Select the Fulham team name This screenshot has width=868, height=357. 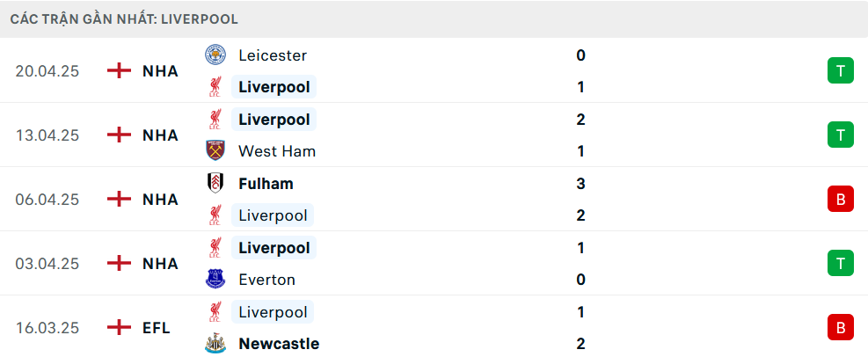tap(266, 184)
